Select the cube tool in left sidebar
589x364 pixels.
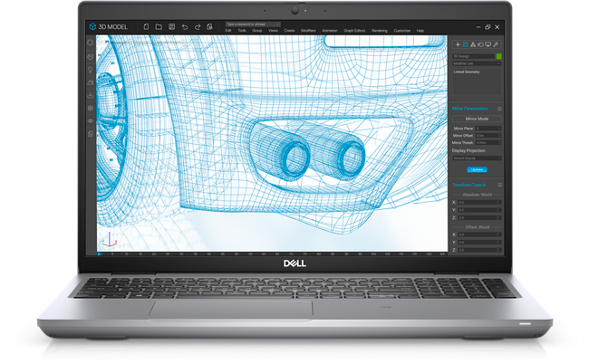90,57
